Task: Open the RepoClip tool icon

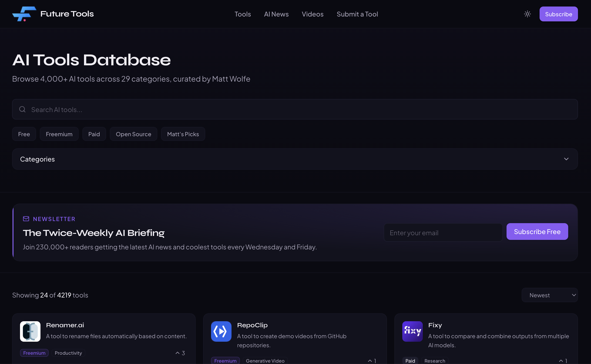Action: point(221,331)
